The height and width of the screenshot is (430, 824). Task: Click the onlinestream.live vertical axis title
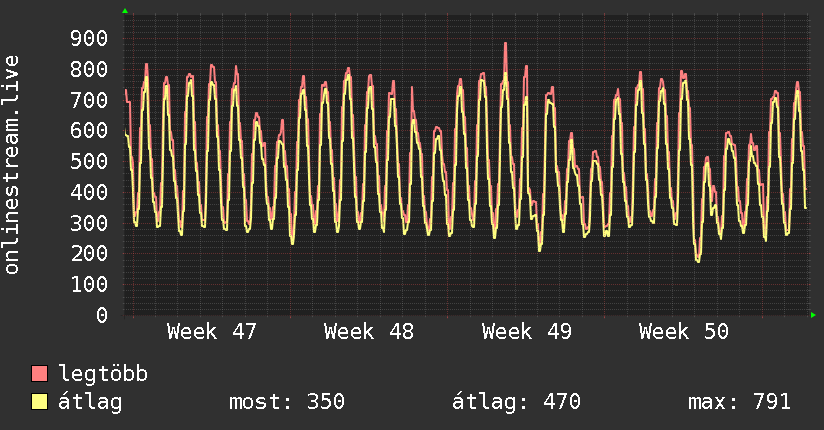pyautogui.click(x=11, y=165)
